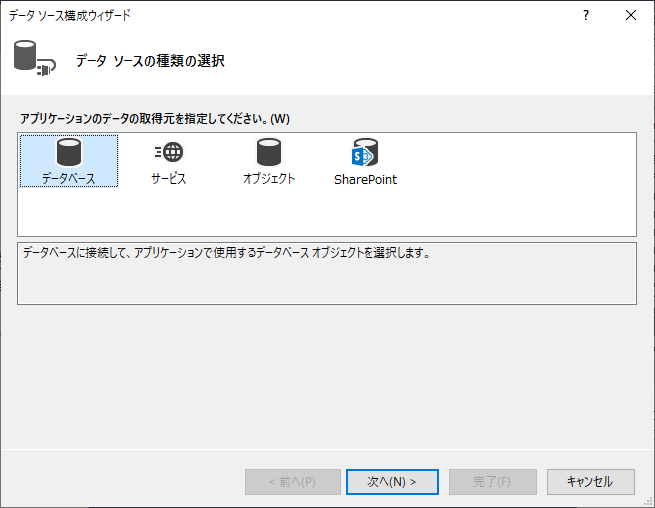Image resolution: width=655 pixels, height=508 pixels.
Task: Click the サービス text label
Action: [169, 179]
